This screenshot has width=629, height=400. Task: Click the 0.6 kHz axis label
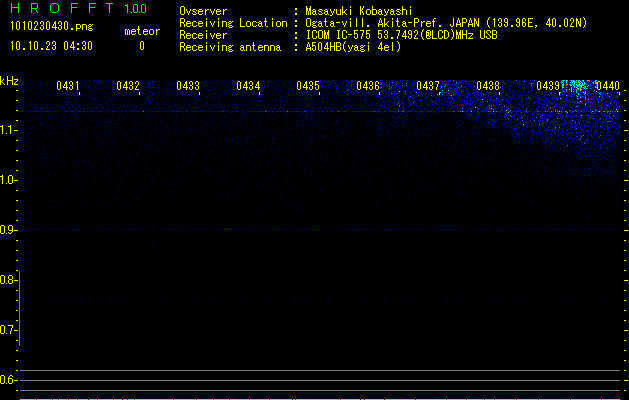pos(7,380)
